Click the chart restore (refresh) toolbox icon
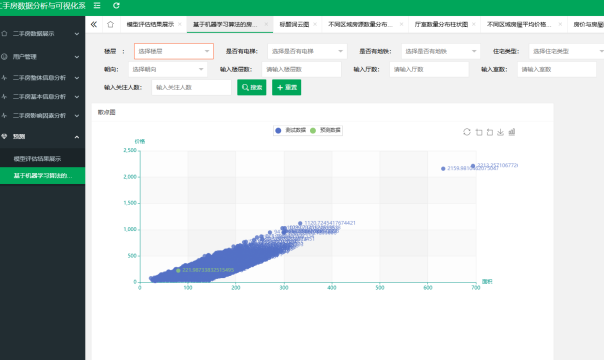Image resolution: width=604 pixels, height=360 pixels. [x=467, y=132]
